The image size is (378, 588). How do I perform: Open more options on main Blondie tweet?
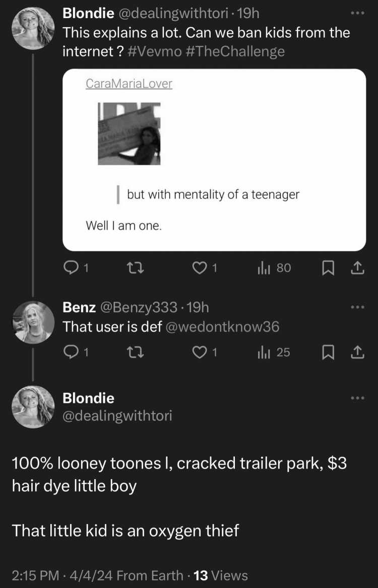click(x=357, y=398)
